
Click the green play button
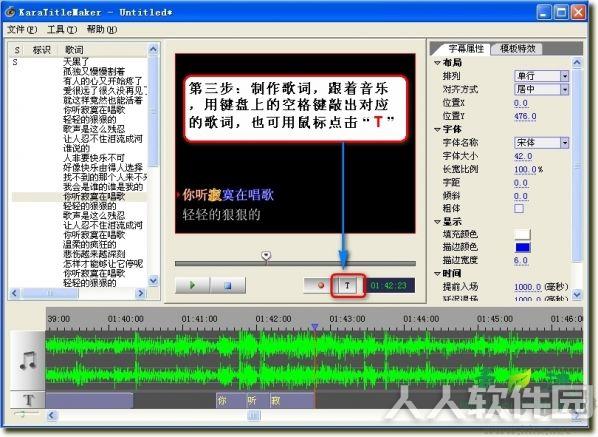(192, 285)
